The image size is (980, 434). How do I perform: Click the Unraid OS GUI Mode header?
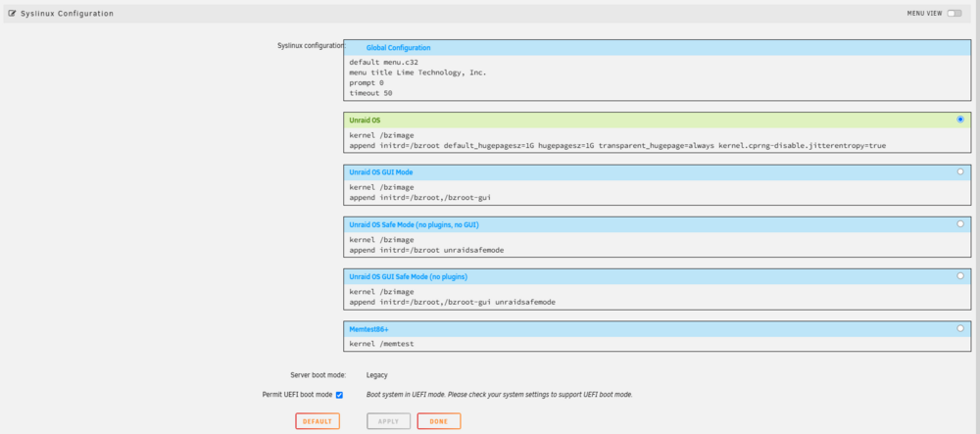pyautogui.click(x=658, y=171)
